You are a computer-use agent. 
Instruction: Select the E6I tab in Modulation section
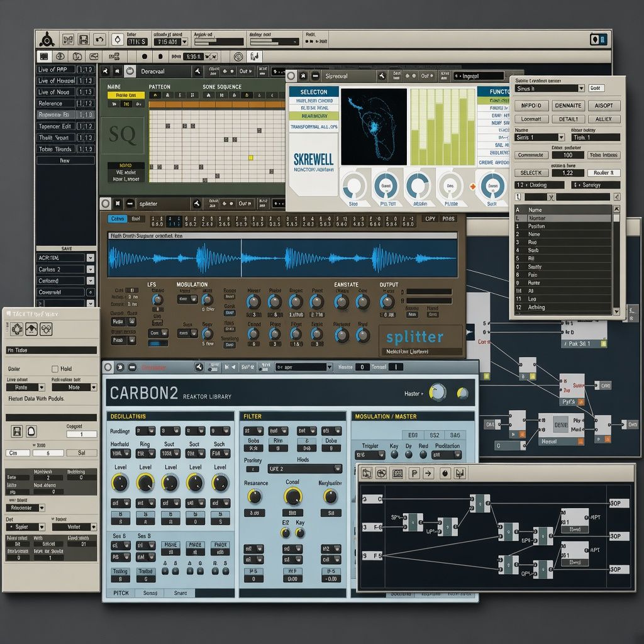(x=413, y=435)
